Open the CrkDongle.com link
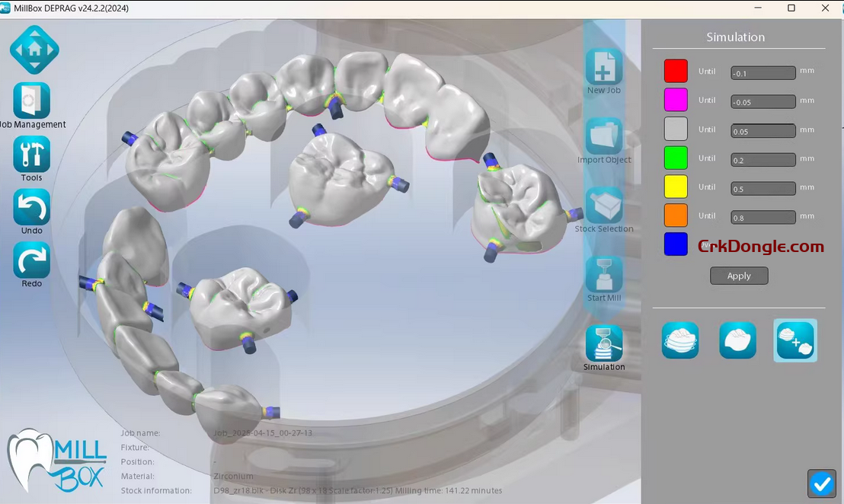This screenshot has width=844, height=504. pos(760,246)
